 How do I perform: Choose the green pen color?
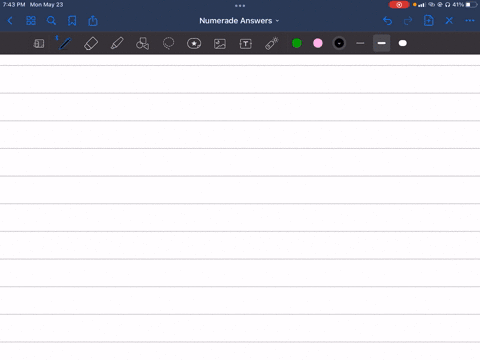(297, 43)
